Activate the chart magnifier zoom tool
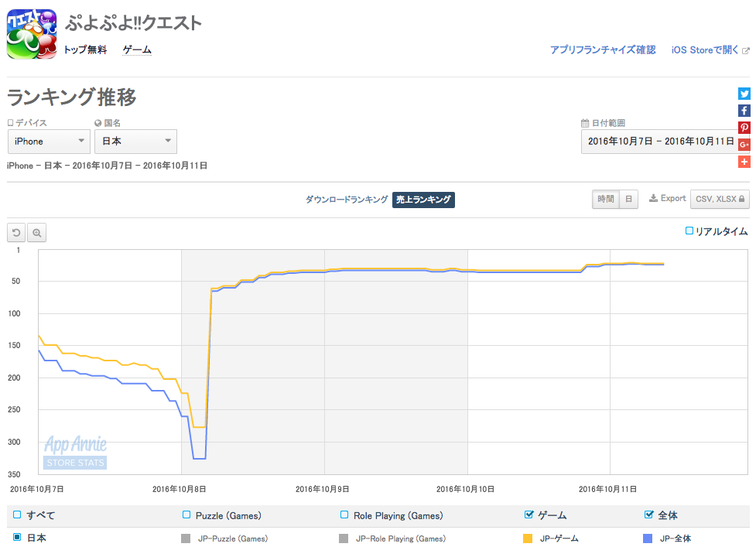The image size is (756, 547). 36,233
